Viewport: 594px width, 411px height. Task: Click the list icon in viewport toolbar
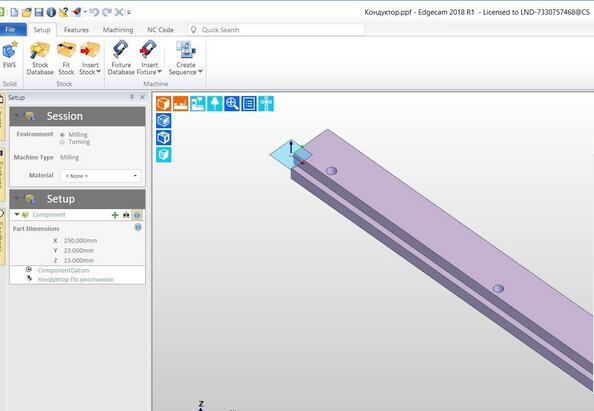(x=249, y=103)
